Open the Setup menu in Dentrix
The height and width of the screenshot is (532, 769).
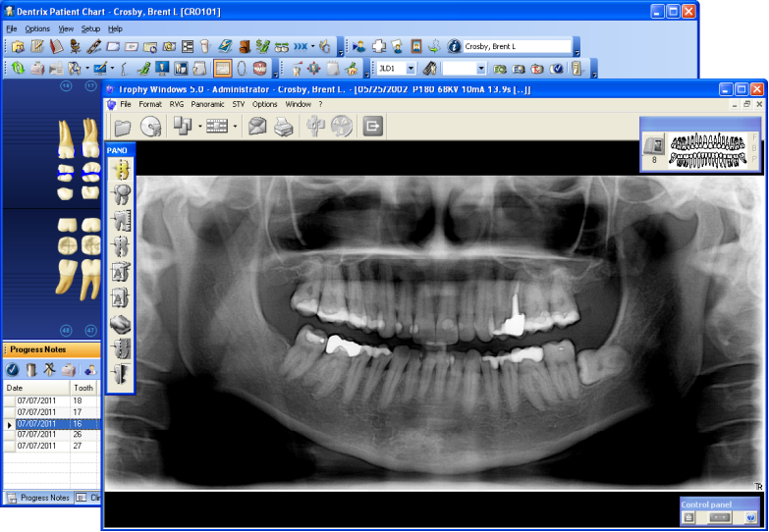[90, 28]
